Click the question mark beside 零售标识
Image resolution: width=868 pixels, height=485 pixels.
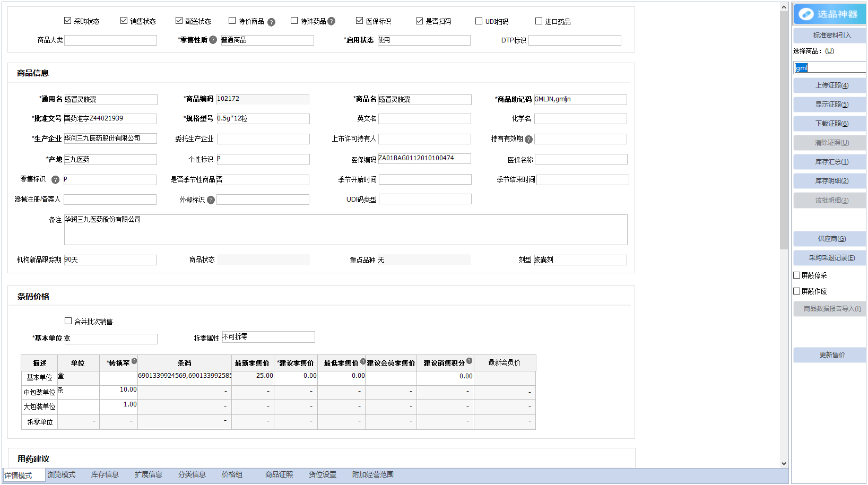pos(55,179)
